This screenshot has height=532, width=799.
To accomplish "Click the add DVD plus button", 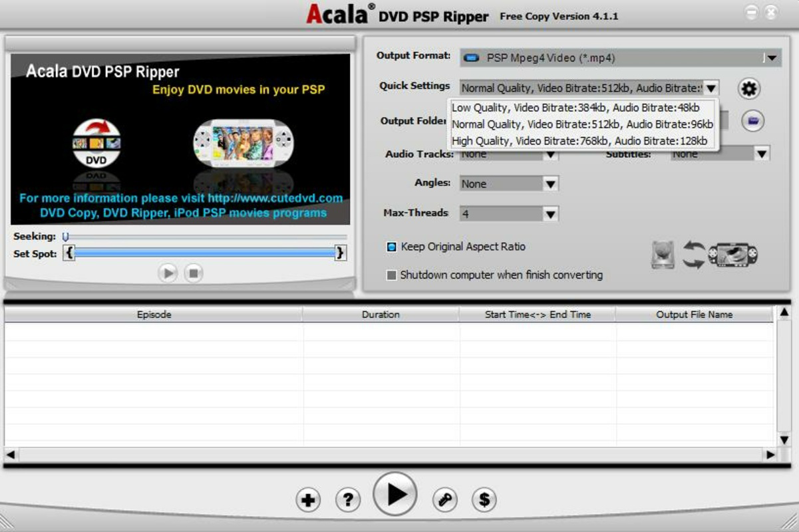I will coord(307,499).
